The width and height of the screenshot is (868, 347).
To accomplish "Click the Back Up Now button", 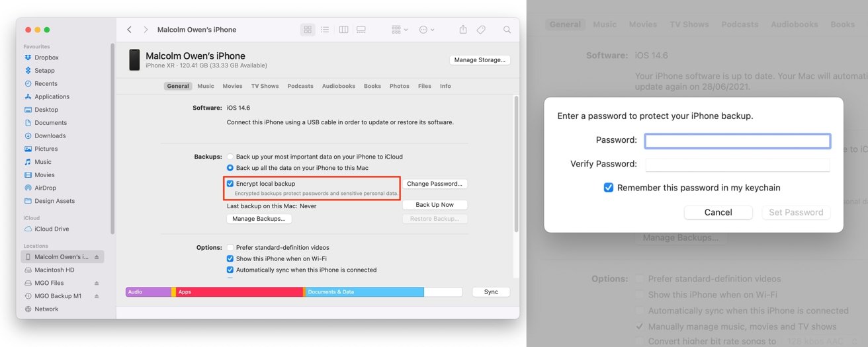I will tap(435, 205).
